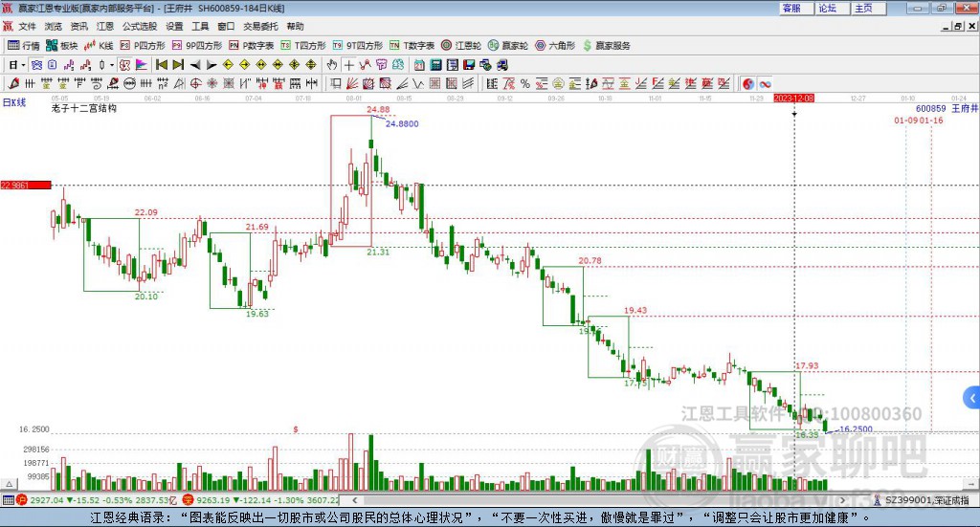Open the P数字表 tool
Viewport: 980px width, 527px height.
(x=252, y=46)
